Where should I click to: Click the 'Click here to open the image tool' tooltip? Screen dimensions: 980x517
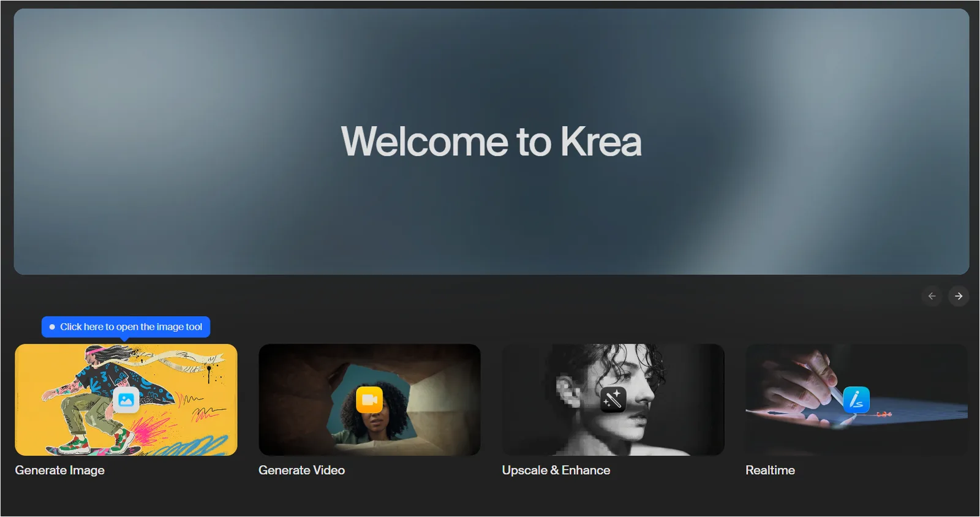[x=126, y=327]
